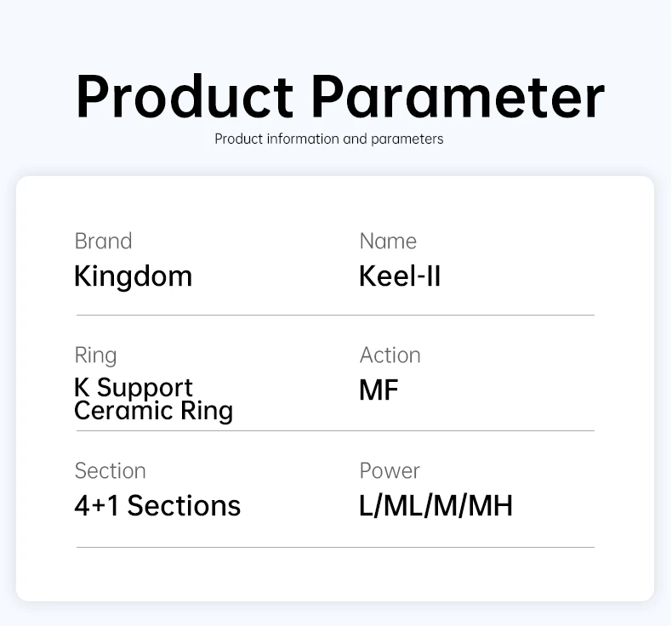Viewport: 672px width, 626px height.
Task: Click 'parameters' at the end of the subtitle
Action: (406, 139)
